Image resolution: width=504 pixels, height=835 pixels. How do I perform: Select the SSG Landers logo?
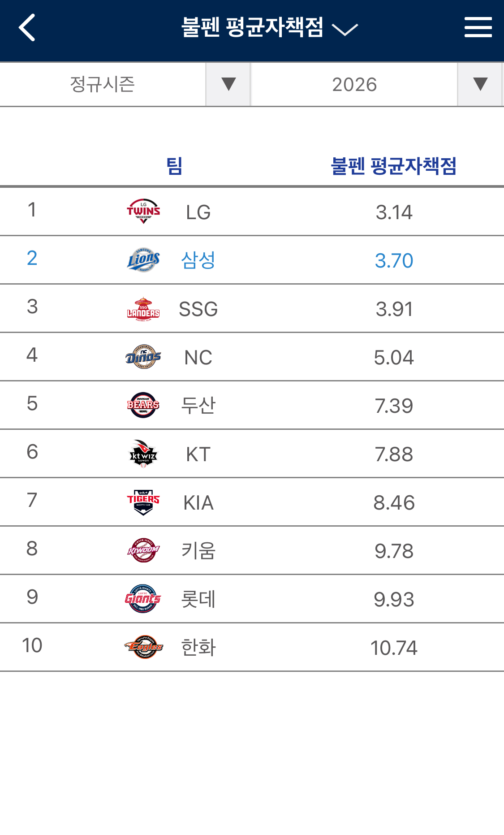(143, 309)
